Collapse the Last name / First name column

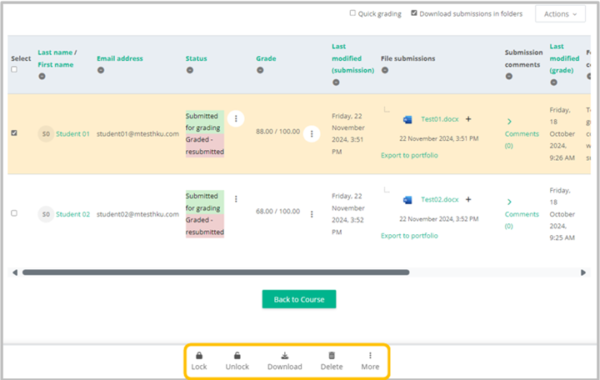[42, 76]
